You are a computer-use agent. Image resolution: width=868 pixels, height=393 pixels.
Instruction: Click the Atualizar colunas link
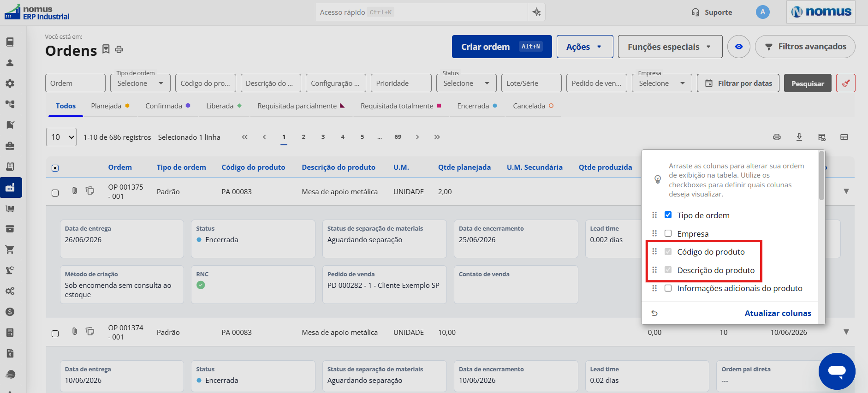point(778,313)
